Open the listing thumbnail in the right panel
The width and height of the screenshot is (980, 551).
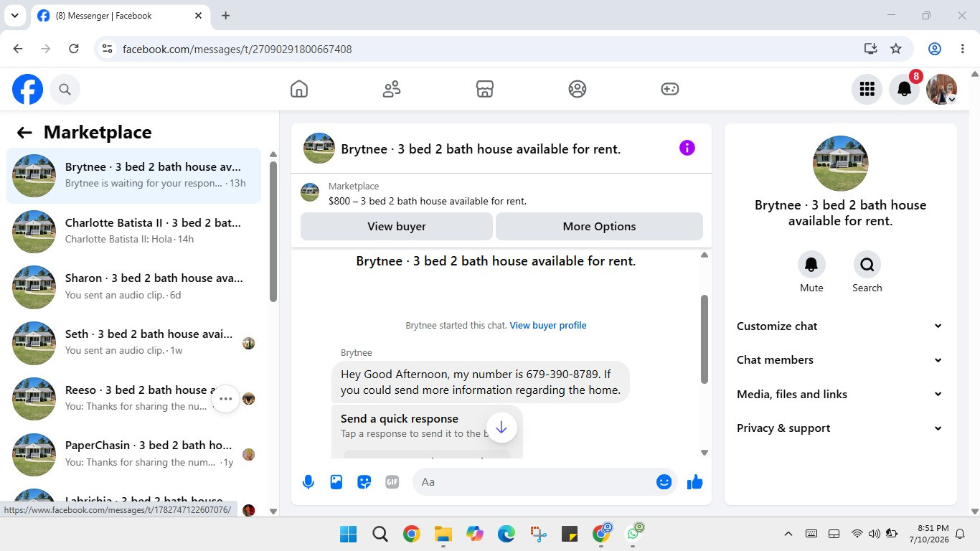(840, 164)
